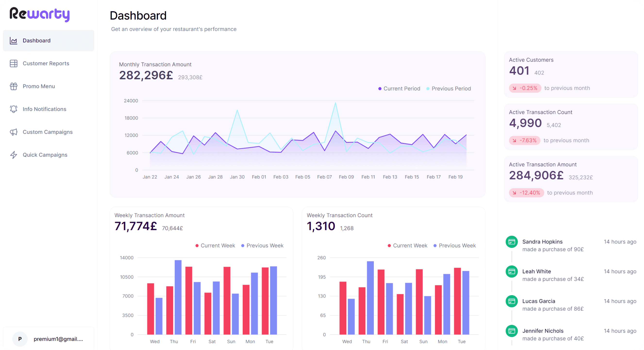Click the -12.40% change badge
This screenshot has height=350, width=644.
click(x=526, y=193)
